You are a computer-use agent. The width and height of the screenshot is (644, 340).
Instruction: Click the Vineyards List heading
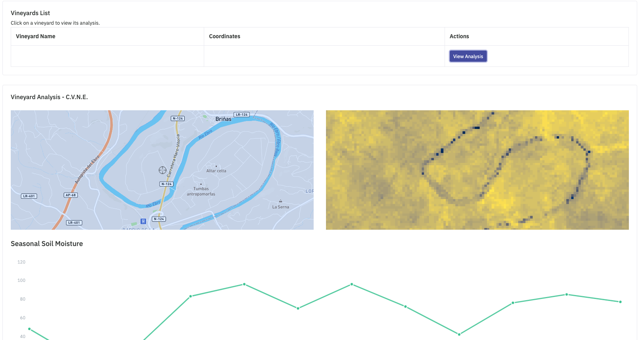point(30,13)
